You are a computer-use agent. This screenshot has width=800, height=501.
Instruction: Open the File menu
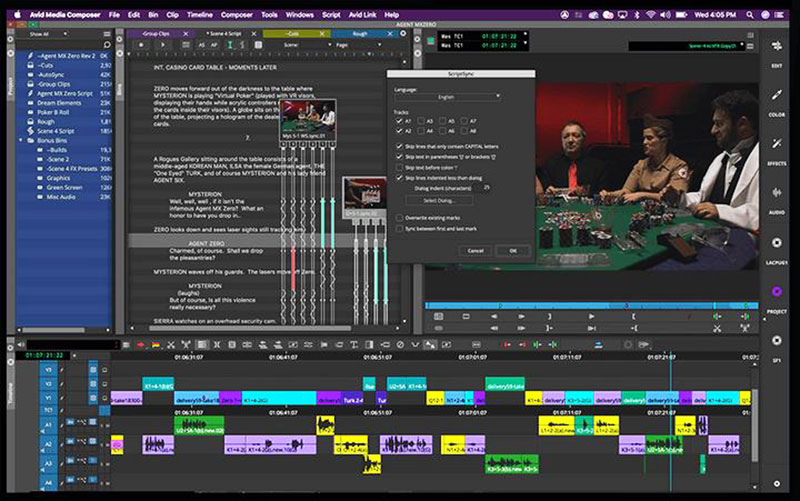(114, 15)
